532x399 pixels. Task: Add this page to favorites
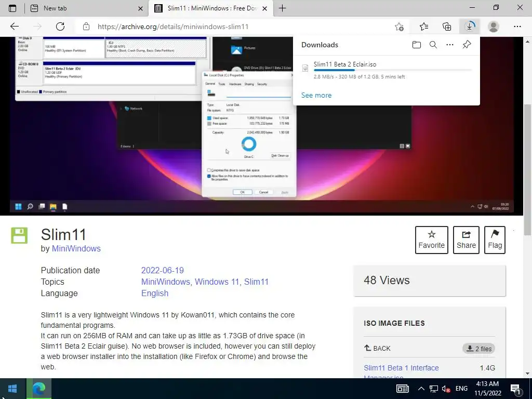[400, 26]
